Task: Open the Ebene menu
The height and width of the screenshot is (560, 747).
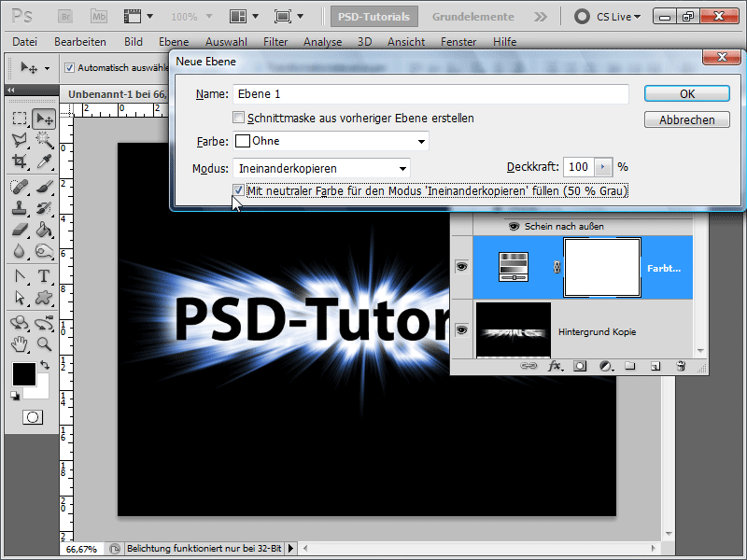Action: point(174,42)
